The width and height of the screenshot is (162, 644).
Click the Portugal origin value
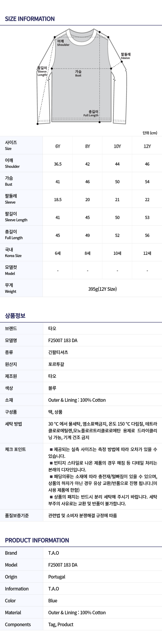pos(57,577)
